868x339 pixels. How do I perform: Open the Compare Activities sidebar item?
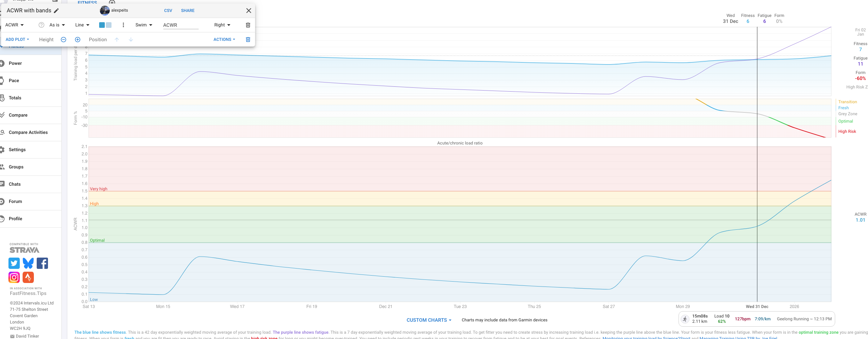pyautogui.click(x=28, y=132)
